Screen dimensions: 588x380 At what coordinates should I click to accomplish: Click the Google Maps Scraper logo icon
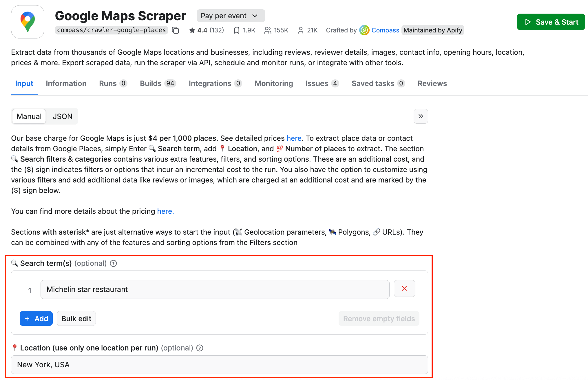(x=28, y=22)
